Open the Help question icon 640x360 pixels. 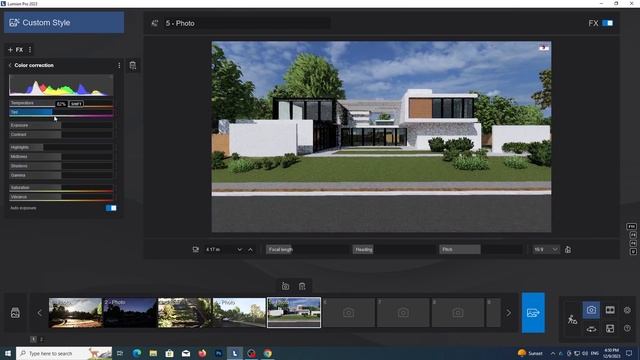pyautogui.click(x=627, y=329)
